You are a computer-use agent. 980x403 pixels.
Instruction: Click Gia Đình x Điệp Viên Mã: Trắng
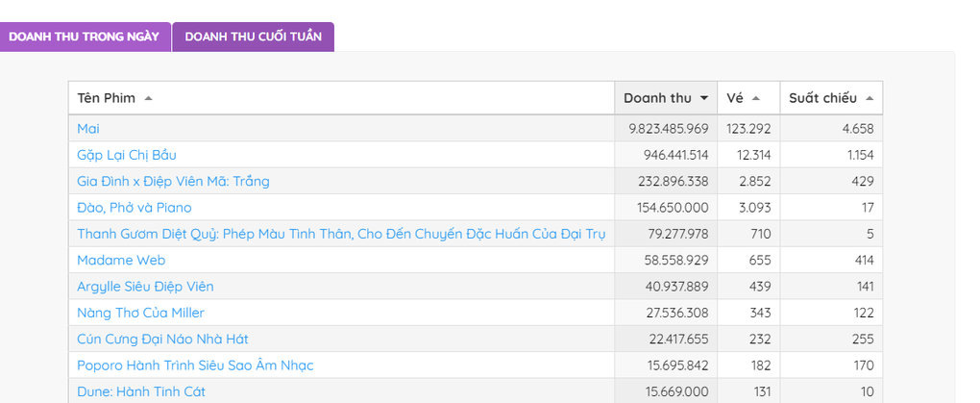click(173, 181)
